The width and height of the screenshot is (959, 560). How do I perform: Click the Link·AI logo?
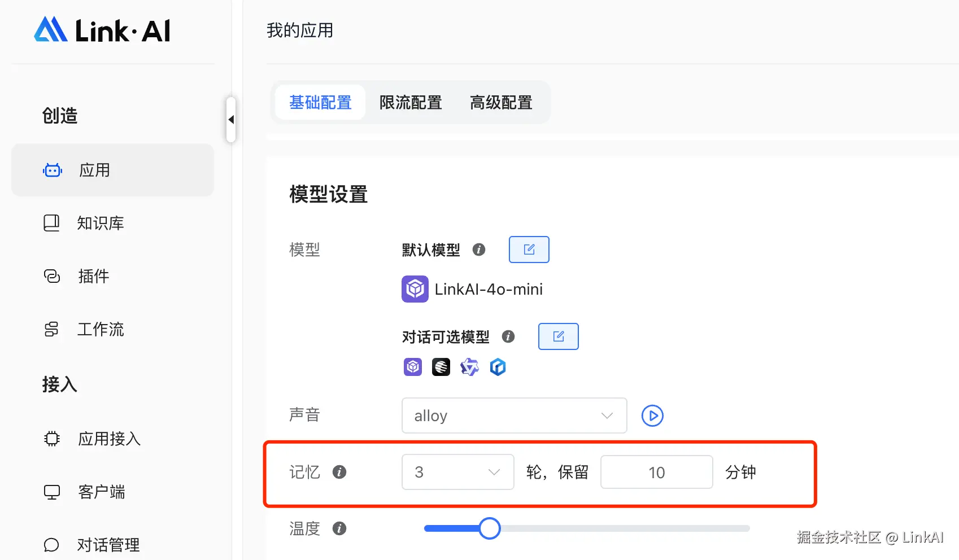point(102,31)
